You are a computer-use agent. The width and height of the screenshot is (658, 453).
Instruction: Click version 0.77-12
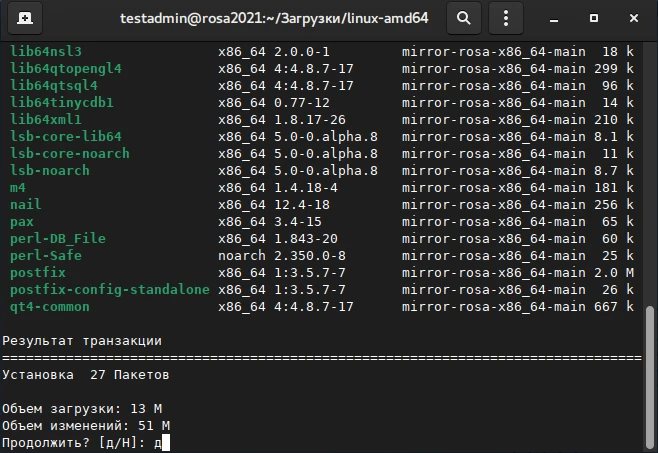tap(302, 102)
